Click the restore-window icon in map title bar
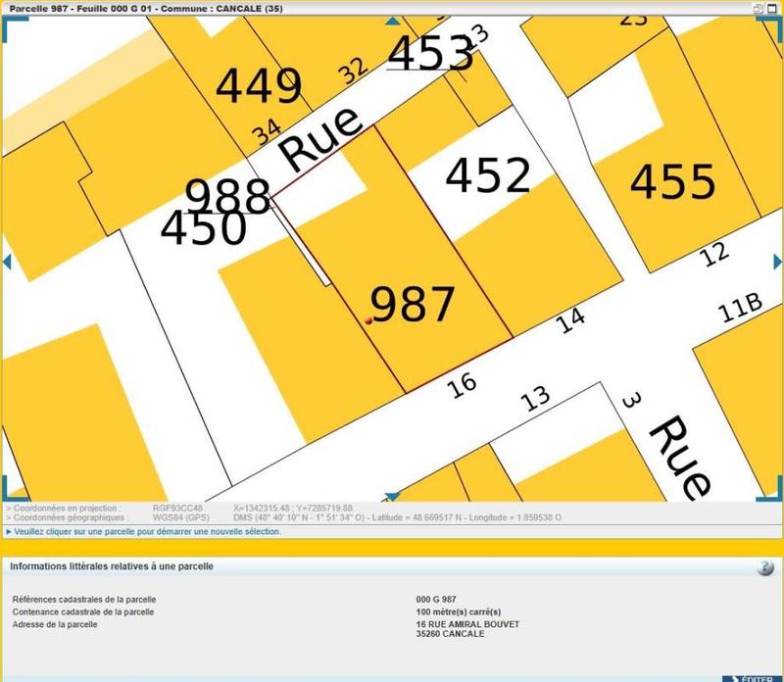This screenshot has height=682, width=784. pyautogui.click(x=758, y=7)
